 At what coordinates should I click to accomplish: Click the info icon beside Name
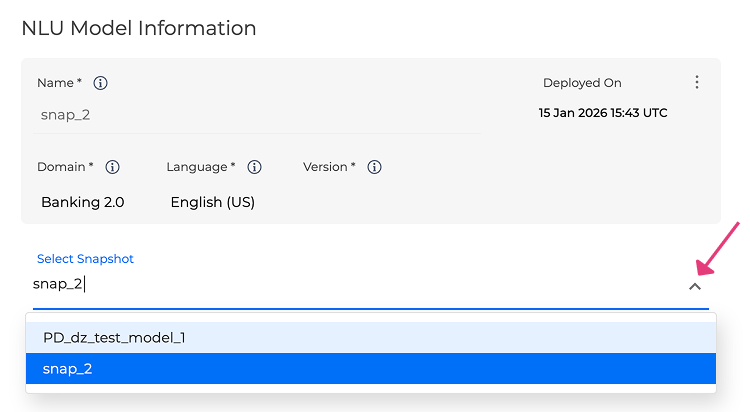(100, 83)
